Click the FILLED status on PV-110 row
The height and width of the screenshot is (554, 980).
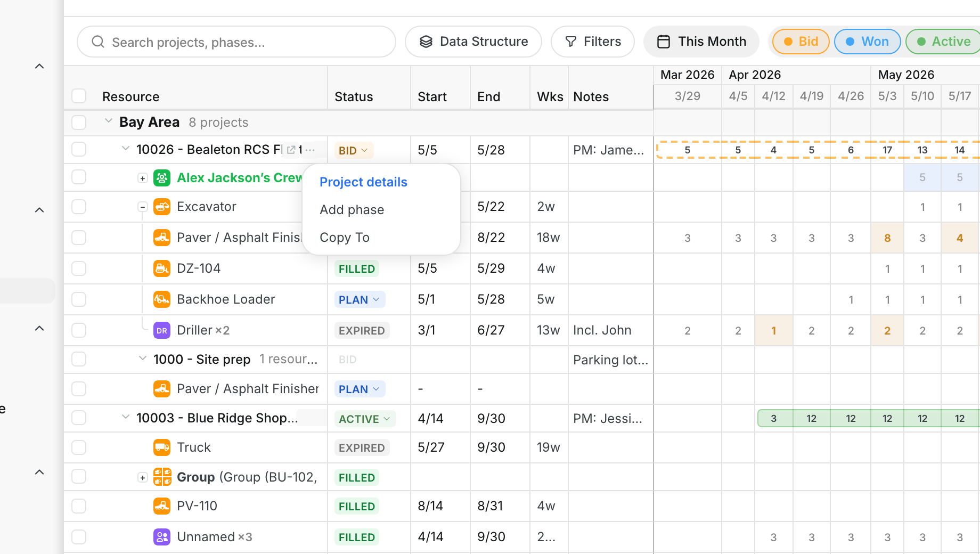(357, 506)
